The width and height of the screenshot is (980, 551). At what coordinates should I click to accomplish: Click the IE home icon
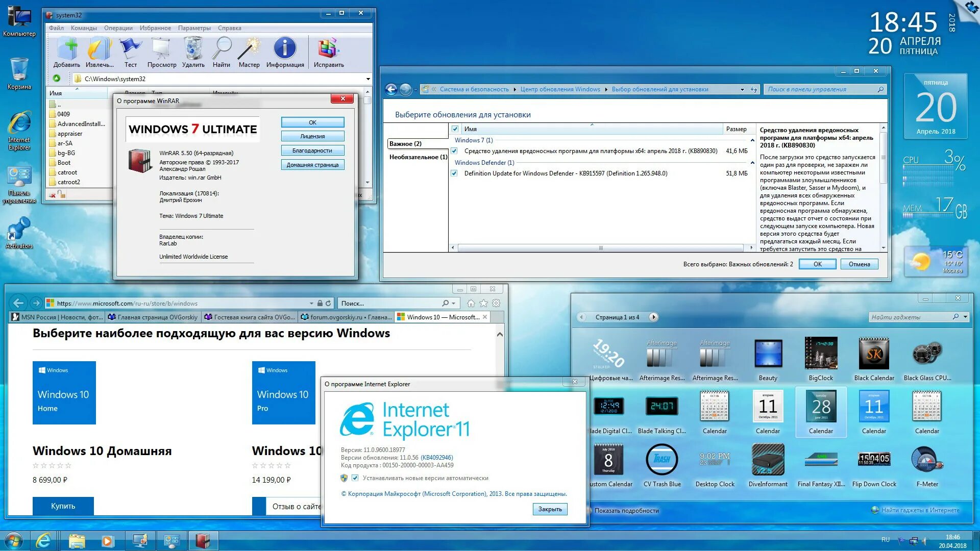click(x=471, y=303)
